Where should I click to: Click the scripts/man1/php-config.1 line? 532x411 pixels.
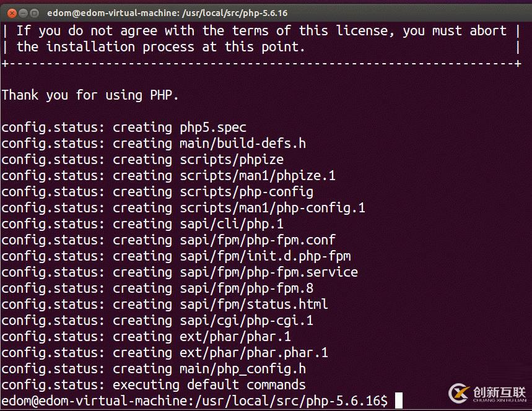click(x=183, y=208)
